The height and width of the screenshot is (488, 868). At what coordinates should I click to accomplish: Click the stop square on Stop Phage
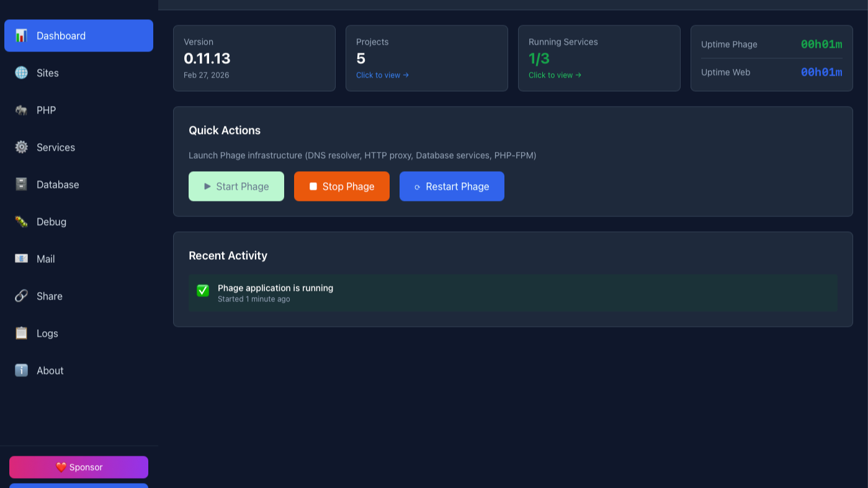[x=313, y=186]
